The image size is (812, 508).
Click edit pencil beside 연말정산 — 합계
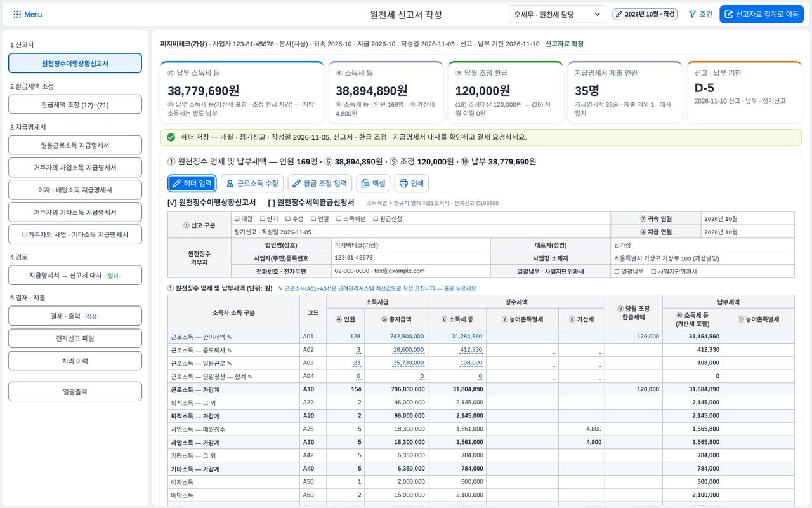(250, 377)
